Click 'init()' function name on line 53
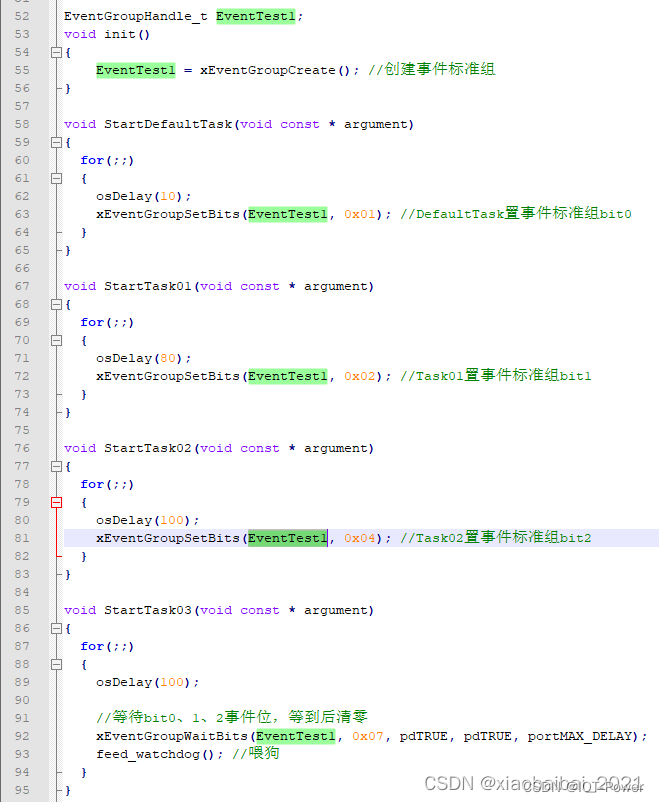The height and width of the screenshot is (802, 659). click(x=127, y=34)
